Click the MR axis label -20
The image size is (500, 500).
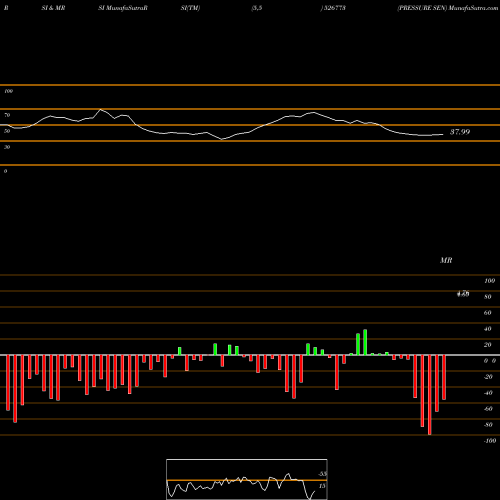pos(488,377)
